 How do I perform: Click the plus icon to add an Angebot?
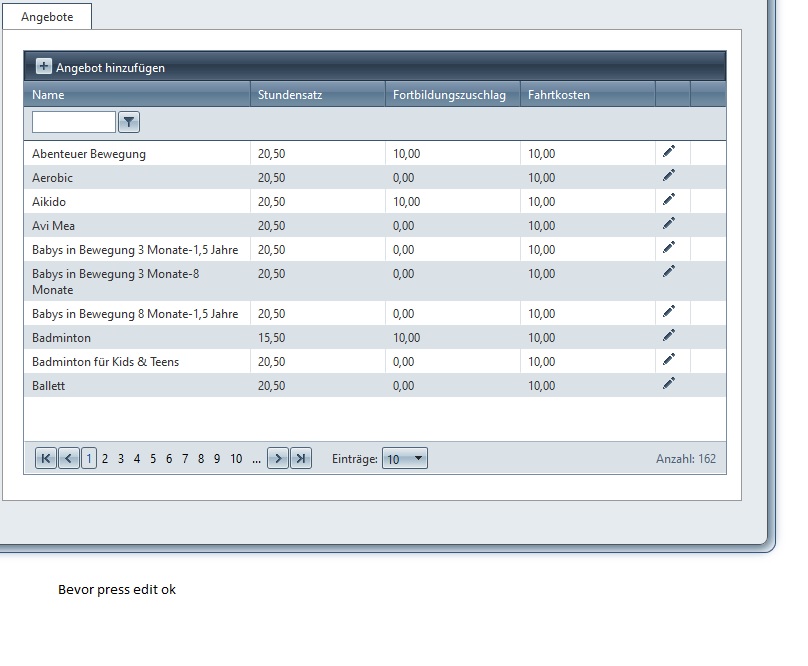coord(44,66)
